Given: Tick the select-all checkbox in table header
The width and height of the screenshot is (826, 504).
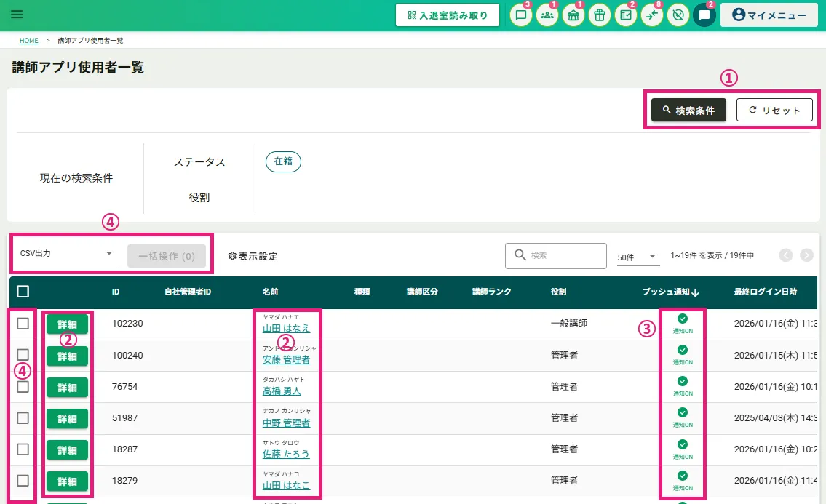Looking at the screenshot, I should point(23,292).
